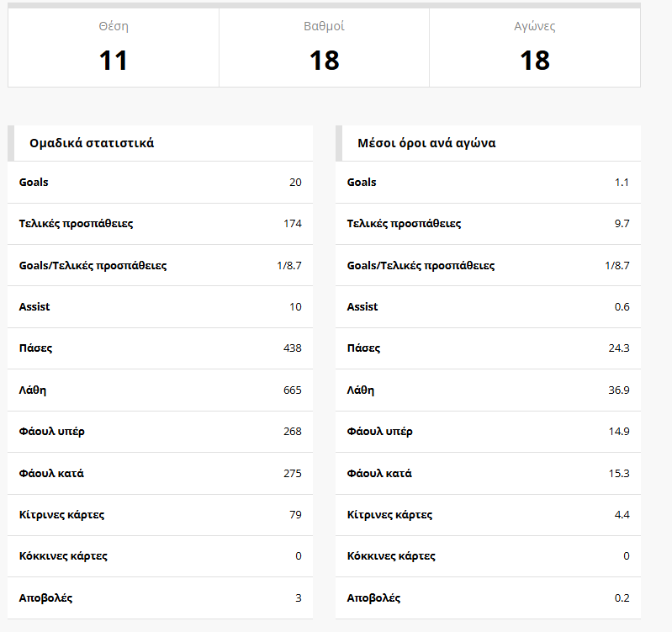Screen dimensions: 672x632
Task: Click the Θέση summary card
Action: (x=114, y=47)
